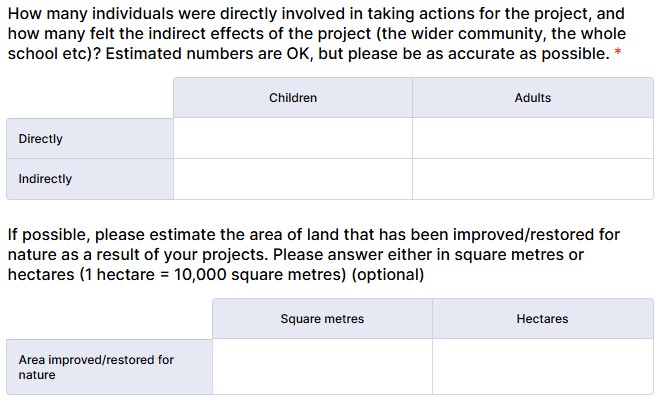Click the empty header cell above Area improved
Viewport: 663px width, 403px height.
click(109, 319)
